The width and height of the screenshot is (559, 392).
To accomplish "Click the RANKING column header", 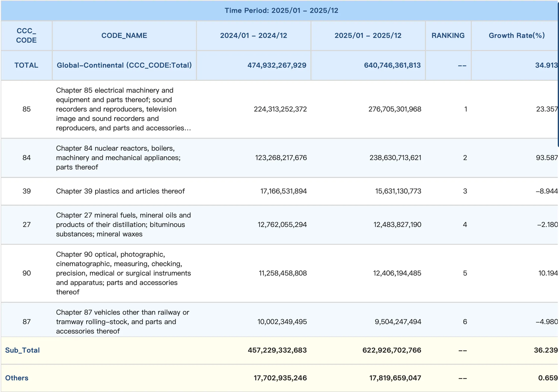I will 448,35.
